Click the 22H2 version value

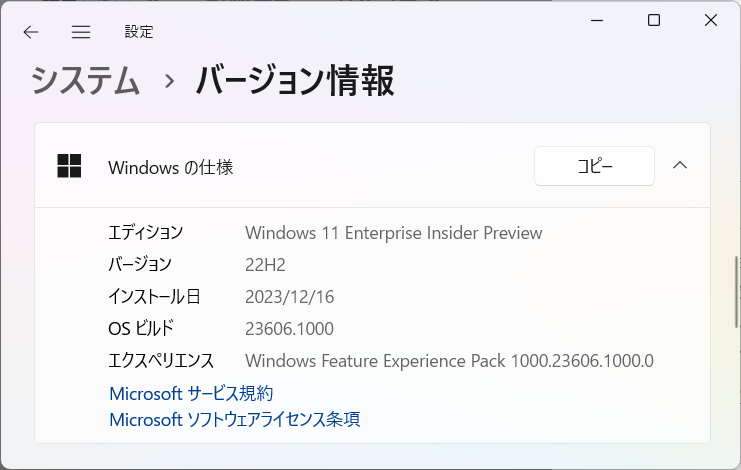[x=265, y=265]
